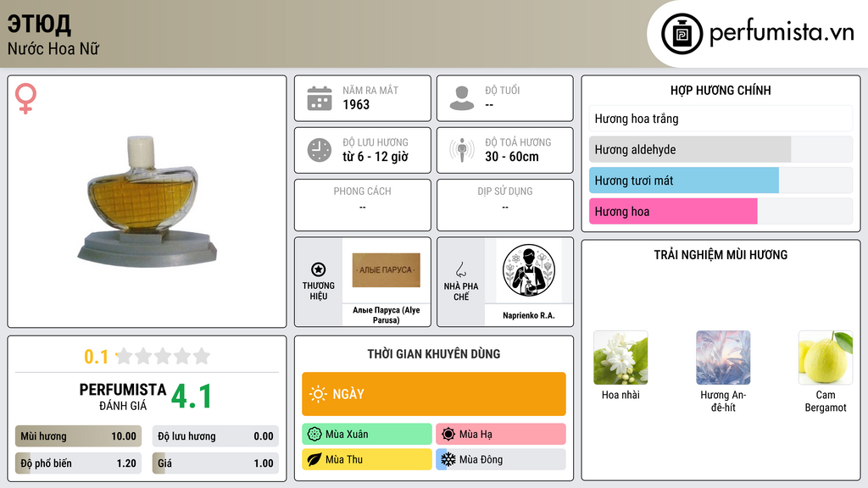Click the Dịp sử dụng label
The height and width of the screenshot is (488, 868).
(x=505, y=191)
